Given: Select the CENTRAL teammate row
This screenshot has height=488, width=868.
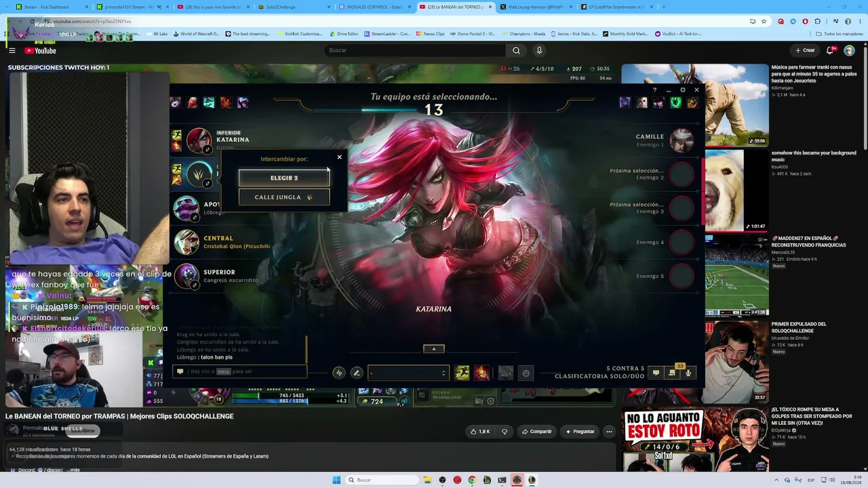Looking at the screenshot, I should 220,242.
